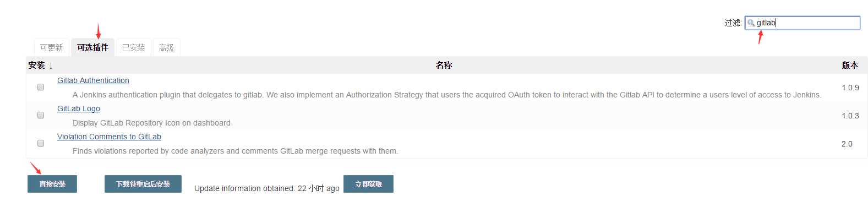The image size is (868, 212).
Task: Click the 下载待重启后安装 button
Action: pos(143,184)
